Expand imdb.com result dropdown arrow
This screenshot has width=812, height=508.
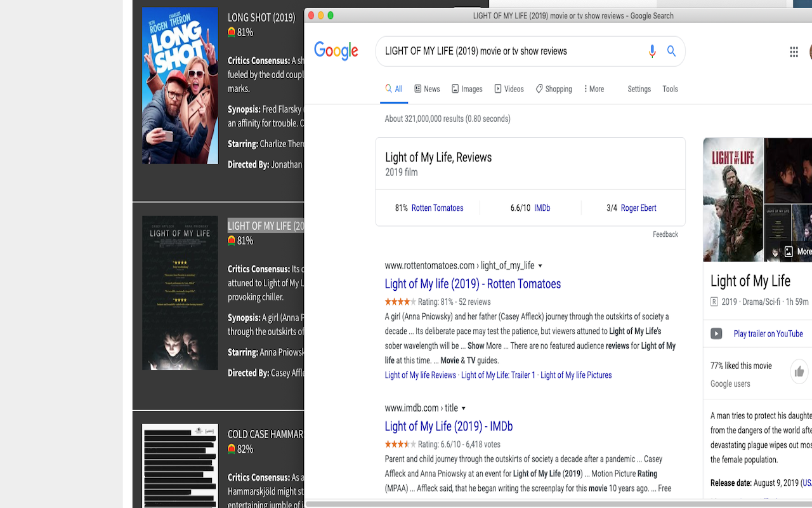pyautogui.click(x=464, y=408)
